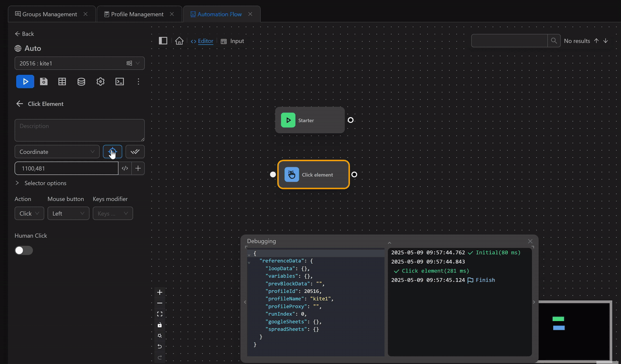
Task: Click the Finish log entry
Action: point(481,280)
